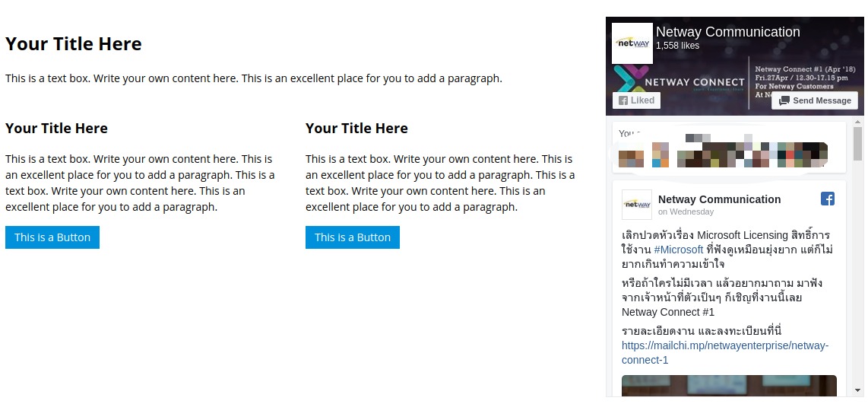Viewport: 868px width, 404px height.
Task: Open the #Microsoft hashtag link
Action: point(678,250)
